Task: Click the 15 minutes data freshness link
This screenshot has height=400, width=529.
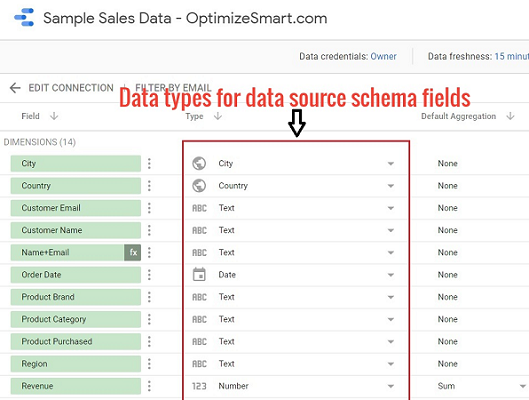Action: 511,56
